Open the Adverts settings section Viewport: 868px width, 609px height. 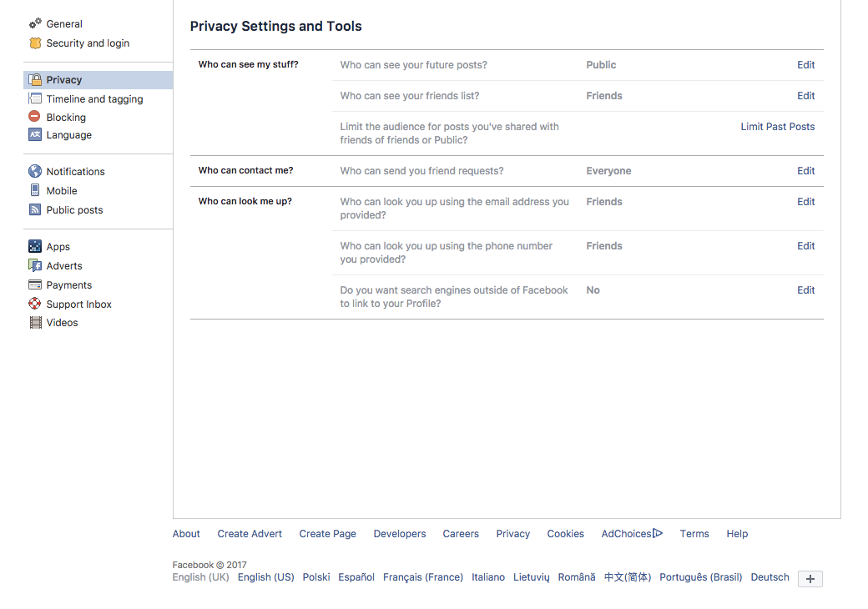(x=64, y=266)
